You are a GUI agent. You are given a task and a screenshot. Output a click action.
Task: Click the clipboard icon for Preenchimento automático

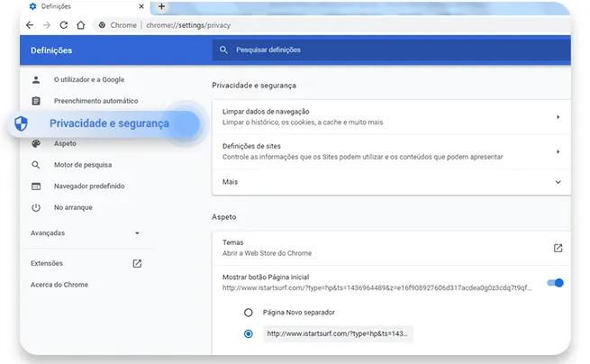coord(36,101)
